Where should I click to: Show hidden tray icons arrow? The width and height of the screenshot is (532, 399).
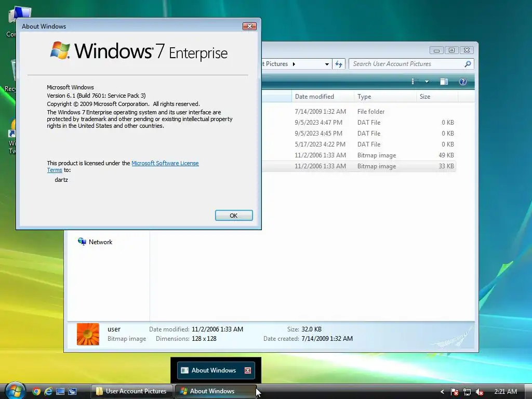tap(442, 392)
